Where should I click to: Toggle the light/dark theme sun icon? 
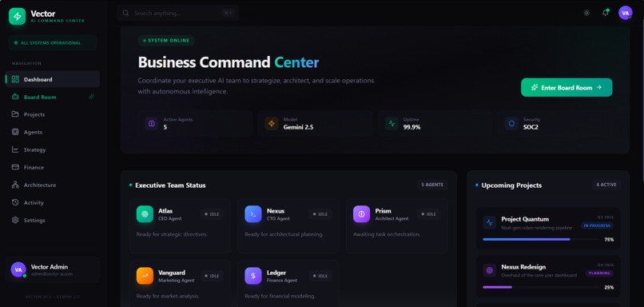[586, 13]
